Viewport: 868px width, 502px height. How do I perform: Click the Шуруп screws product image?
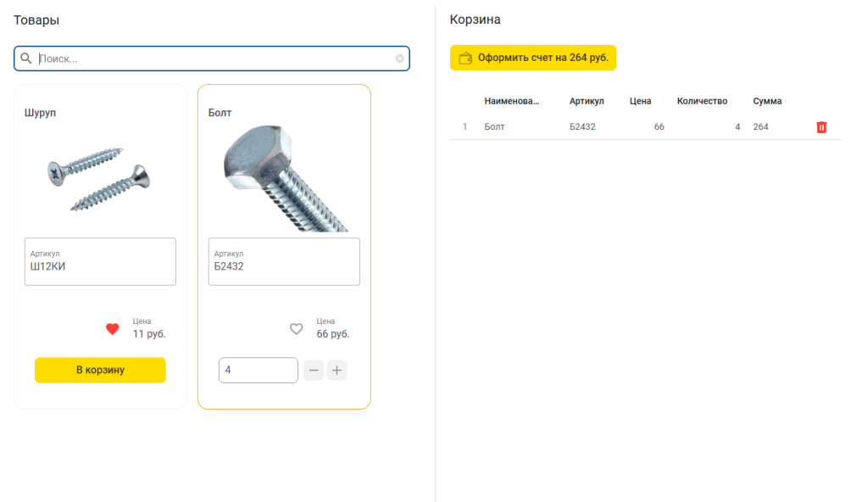click(x=100, y=178)
